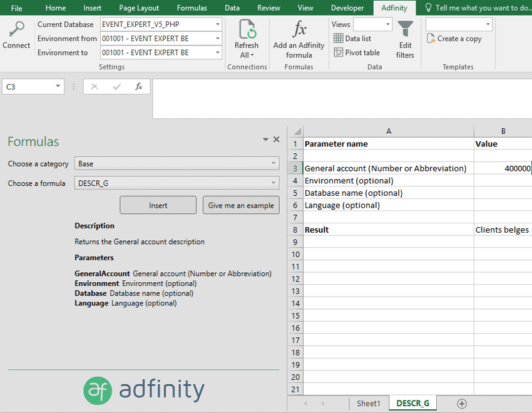Click Create a copy template icon

431,39
